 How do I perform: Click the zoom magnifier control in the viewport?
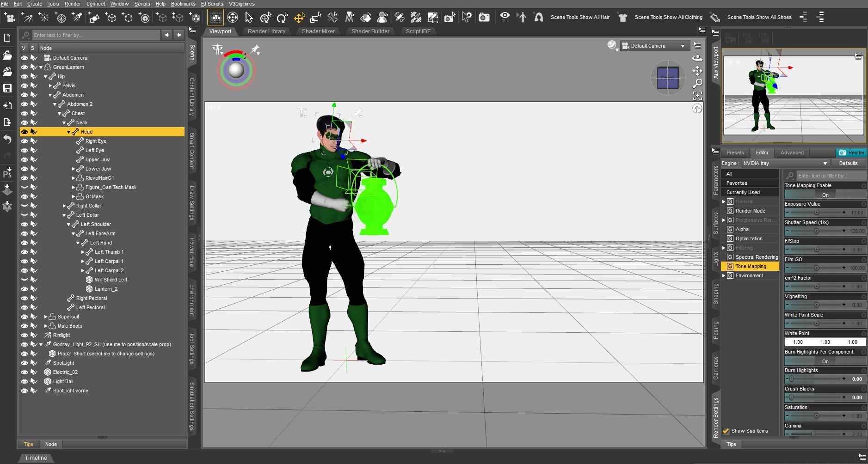pyautogui.click(x=697, y=83)
